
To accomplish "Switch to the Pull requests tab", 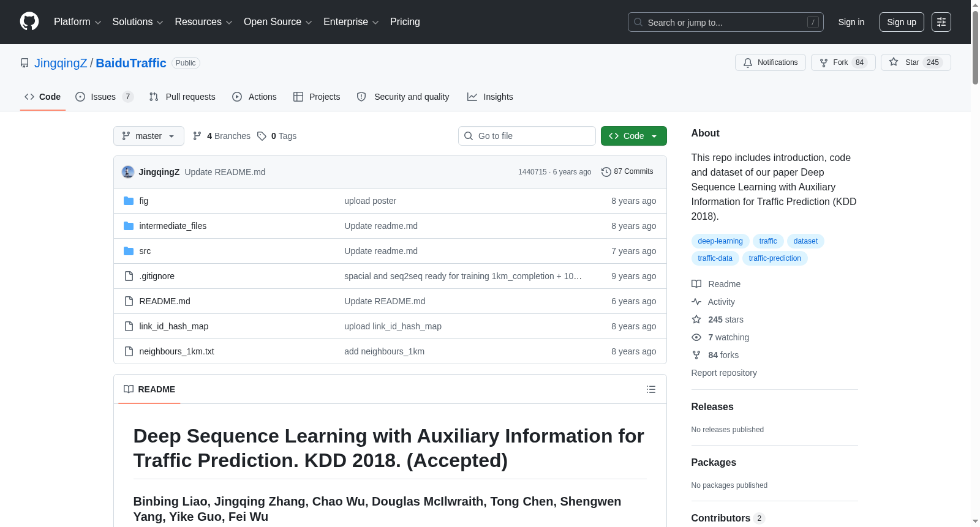I will 183,97.
